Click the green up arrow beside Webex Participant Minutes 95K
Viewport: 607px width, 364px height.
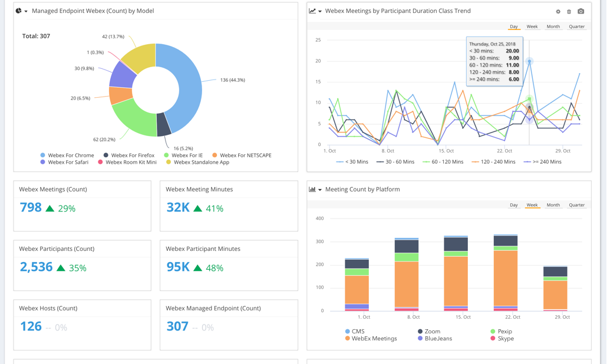[x=197, y=267]
